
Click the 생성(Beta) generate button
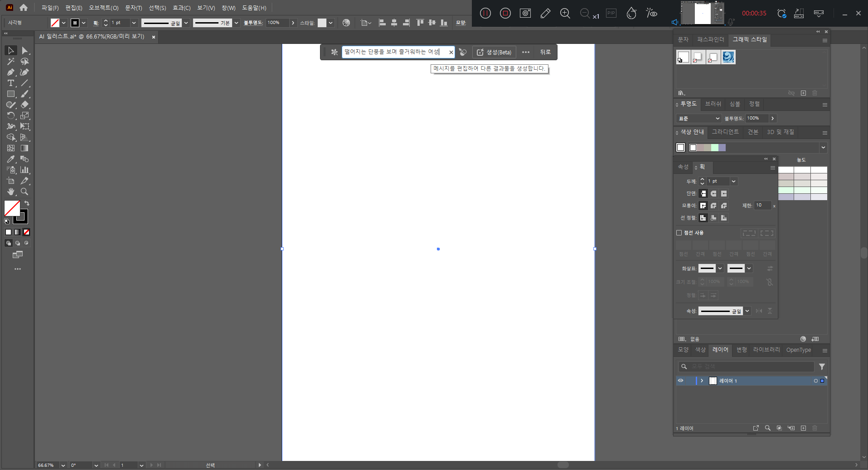(x=494, y=52)
